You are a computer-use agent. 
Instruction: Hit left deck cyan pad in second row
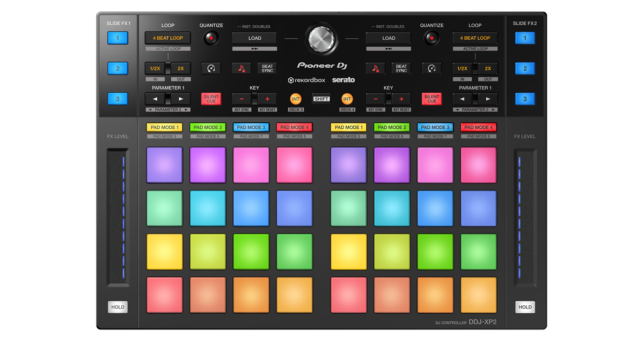tap(208, 208)
